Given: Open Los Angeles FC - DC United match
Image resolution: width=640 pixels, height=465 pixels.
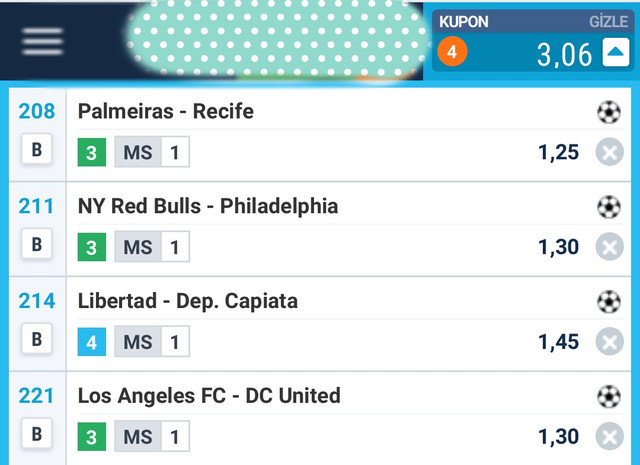Looking at the screenshot, I should (209, 395).
